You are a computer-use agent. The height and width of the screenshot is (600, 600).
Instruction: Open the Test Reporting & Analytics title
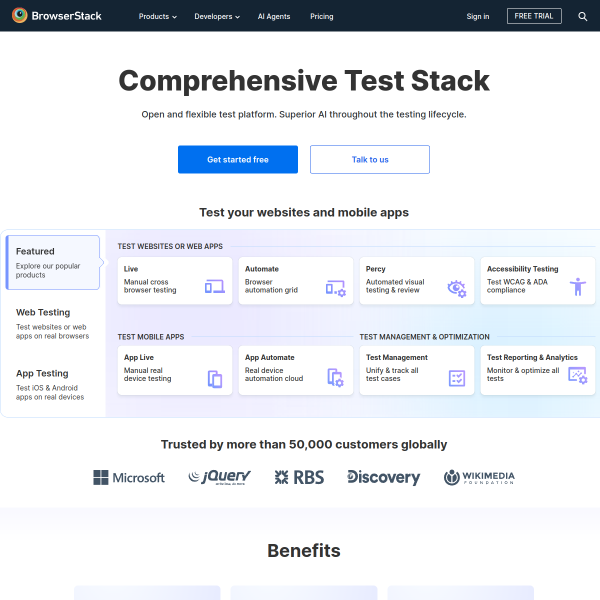(x=532, y=357)
